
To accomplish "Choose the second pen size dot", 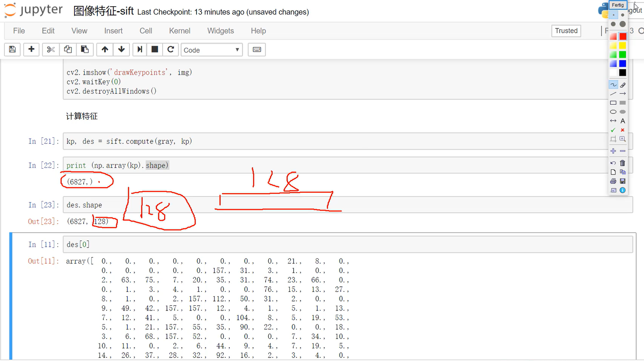I will [623, 15].
